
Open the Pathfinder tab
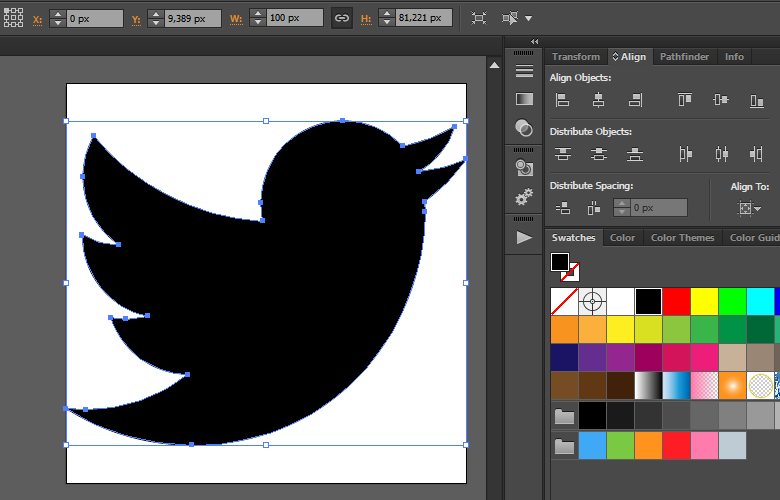pyautogui.click(x=684, y=57)
